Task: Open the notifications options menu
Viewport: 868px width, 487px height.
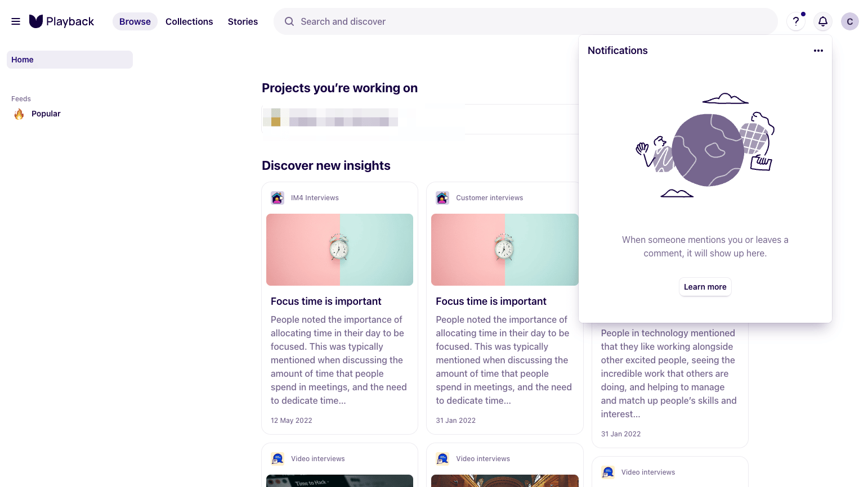Action: 818,51
